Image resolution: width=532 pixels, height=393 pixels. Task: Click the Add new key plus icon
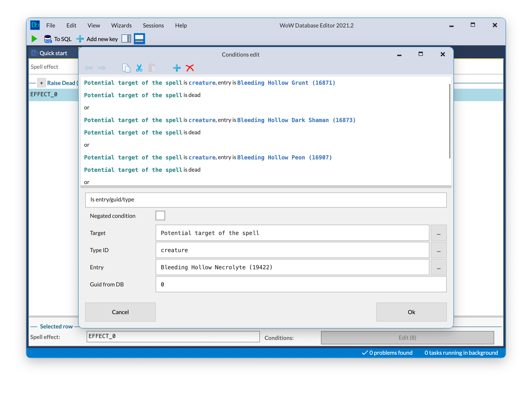(80, 39)
